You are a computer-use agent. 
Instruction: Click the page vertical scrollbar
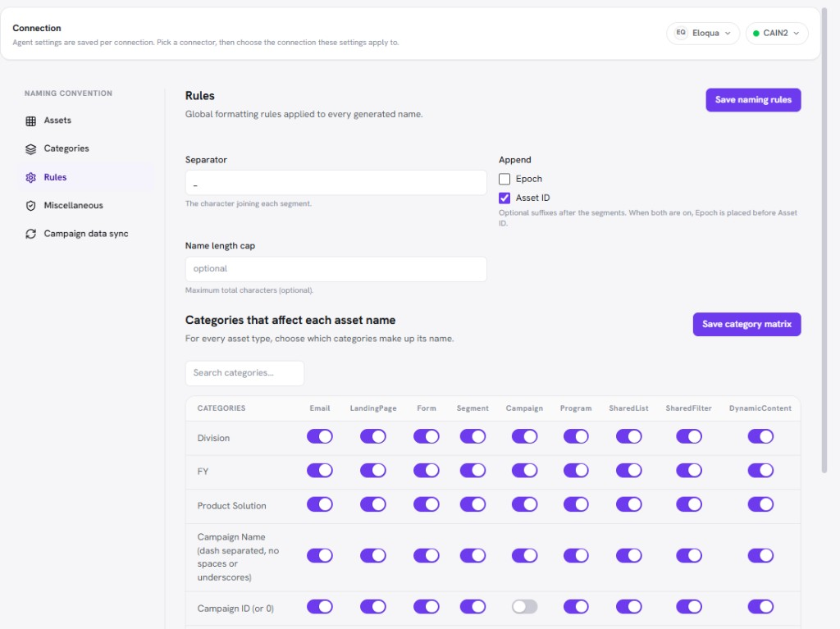tap(824, 241)
